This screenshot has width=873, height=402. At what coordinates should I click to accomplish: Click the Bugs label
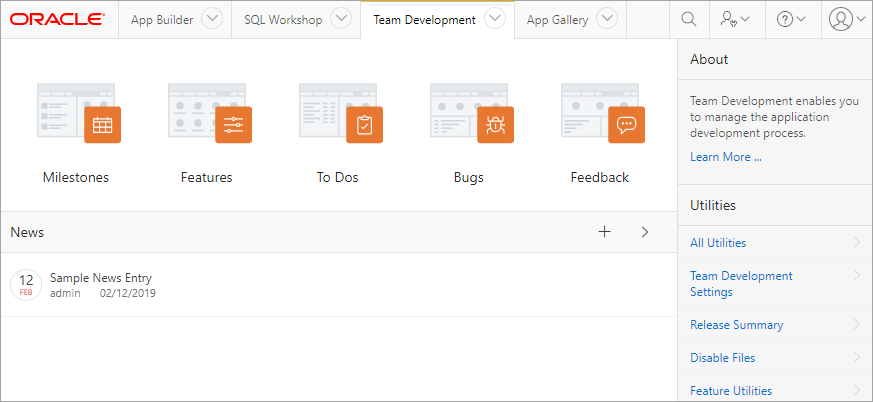pos(469,178)
